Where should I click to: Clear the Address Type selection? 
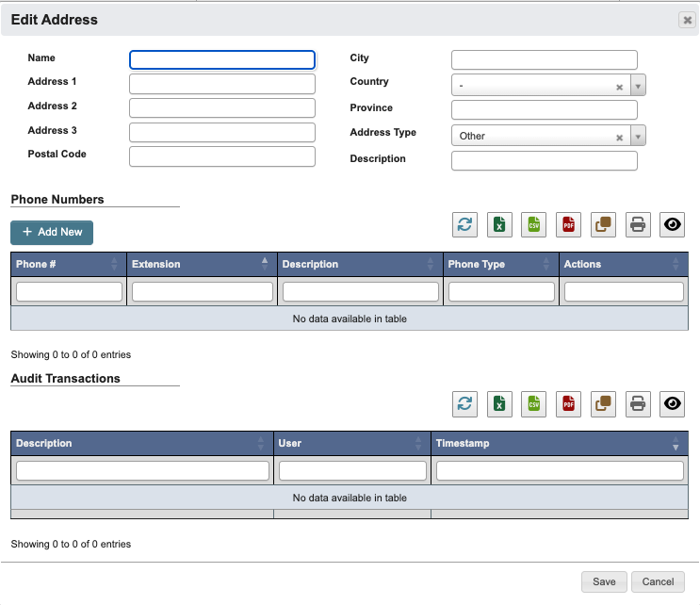[x=619, y=138]
